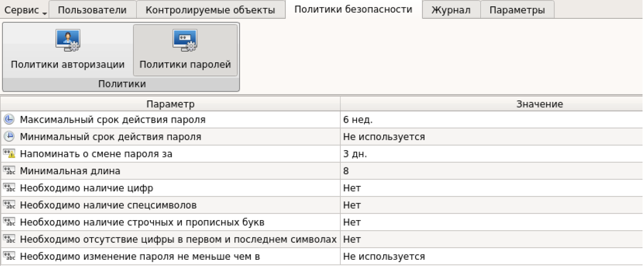Open the Сервис dropdown menu
The width and height of the screenshot is (644, 266).
pyautogui.click(x=26, y=10)
